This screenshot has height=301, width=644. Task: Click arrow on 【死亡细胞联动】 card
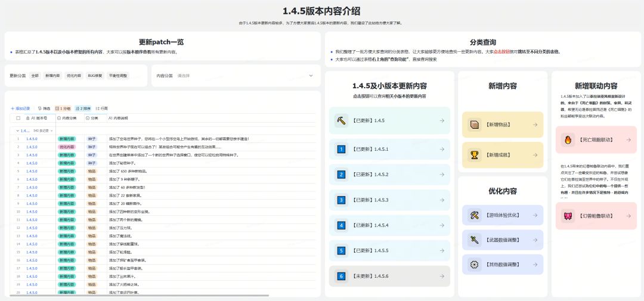click(628, 139)
